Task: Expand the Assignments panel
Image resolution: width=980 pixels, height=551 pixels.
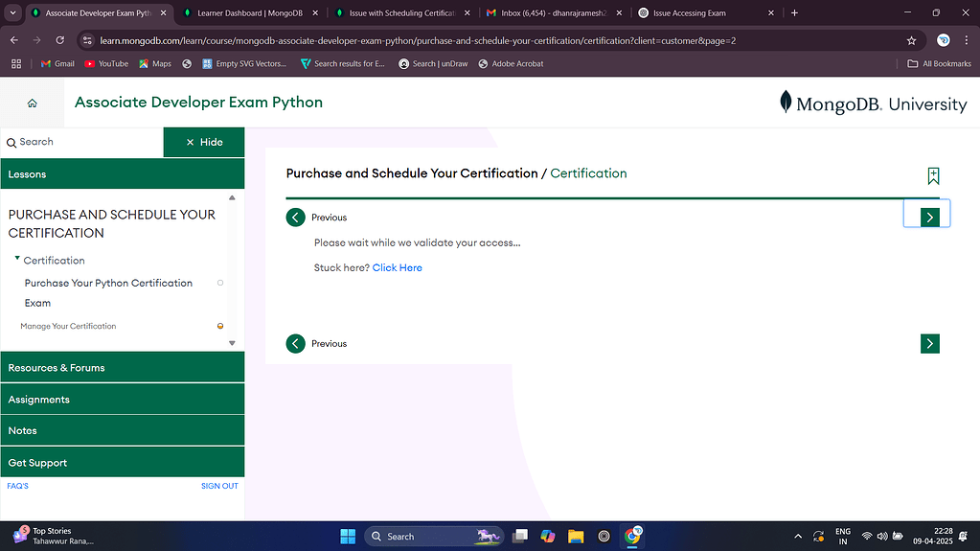Action: [x=122, y=400]
